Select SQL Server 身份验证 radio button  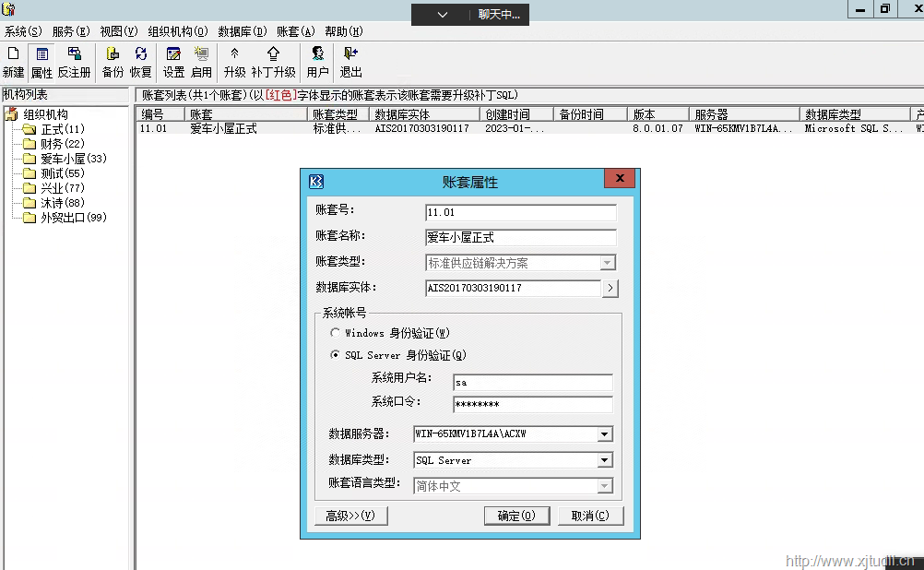click(335, 355)
